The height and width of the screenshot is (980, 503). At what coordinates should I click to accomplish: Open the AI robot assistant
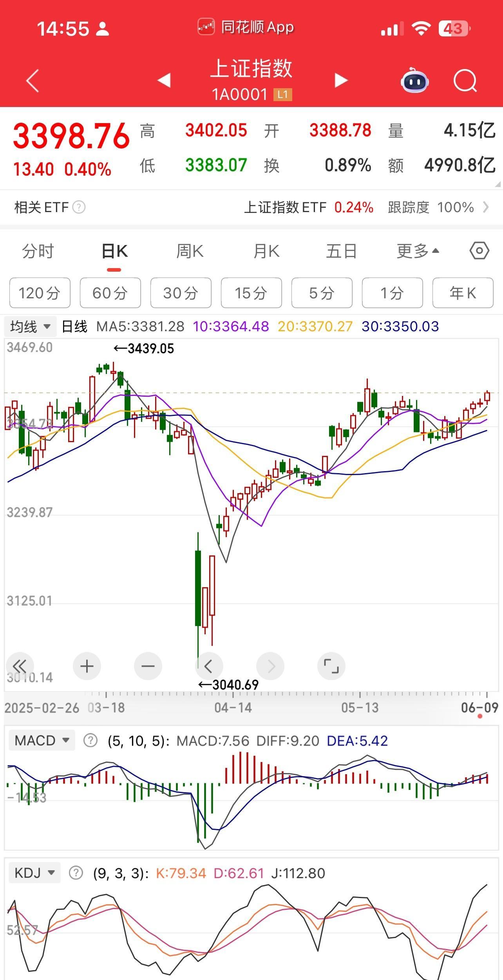(414, 80)
